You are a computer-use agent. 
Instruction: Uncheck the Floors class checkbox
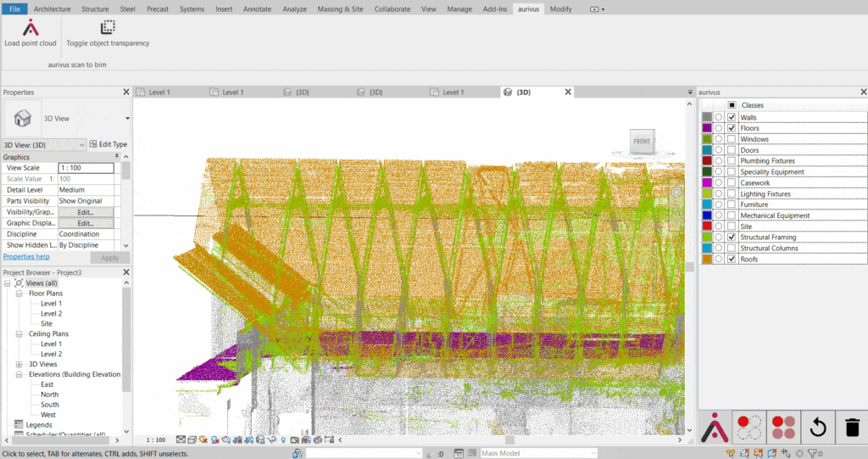pos(732,128)
